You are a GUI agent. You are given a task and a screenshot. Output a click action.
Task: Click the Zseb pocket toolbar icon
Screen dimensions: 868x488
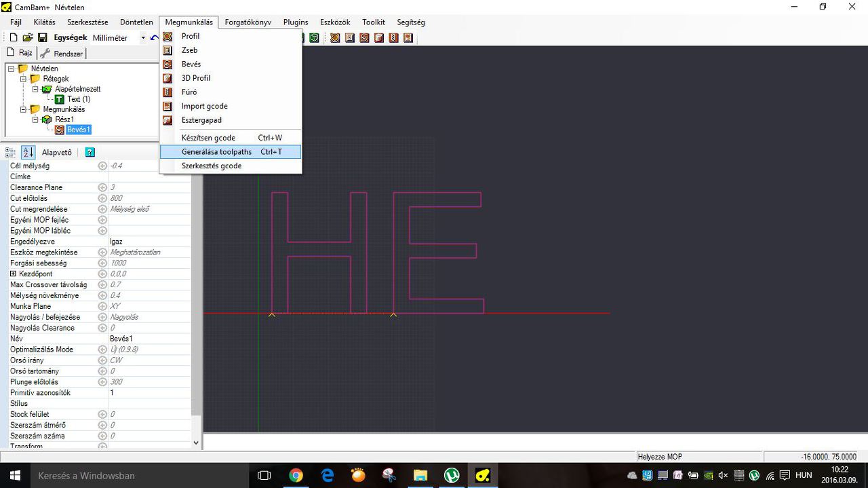(x=350, y=38)
